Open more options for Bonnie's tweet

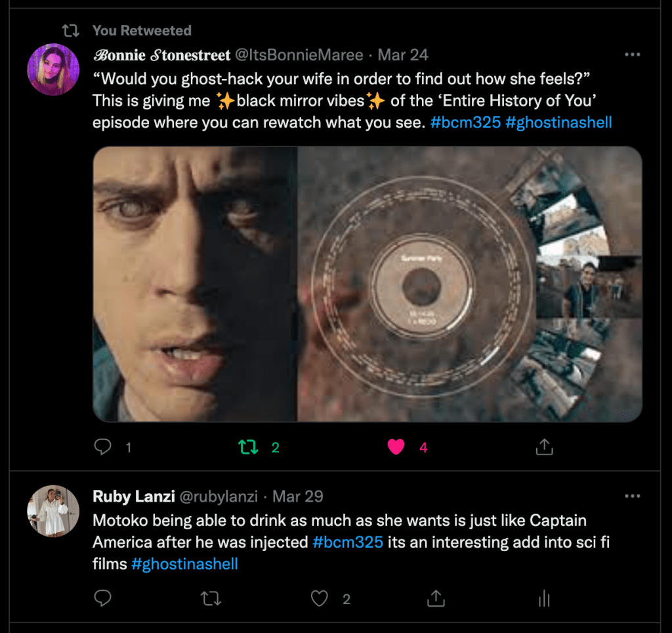(632, 55)
